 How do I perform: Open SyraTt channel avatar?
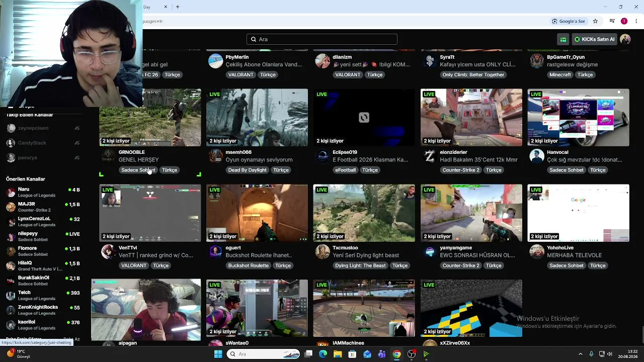[430, 61]
